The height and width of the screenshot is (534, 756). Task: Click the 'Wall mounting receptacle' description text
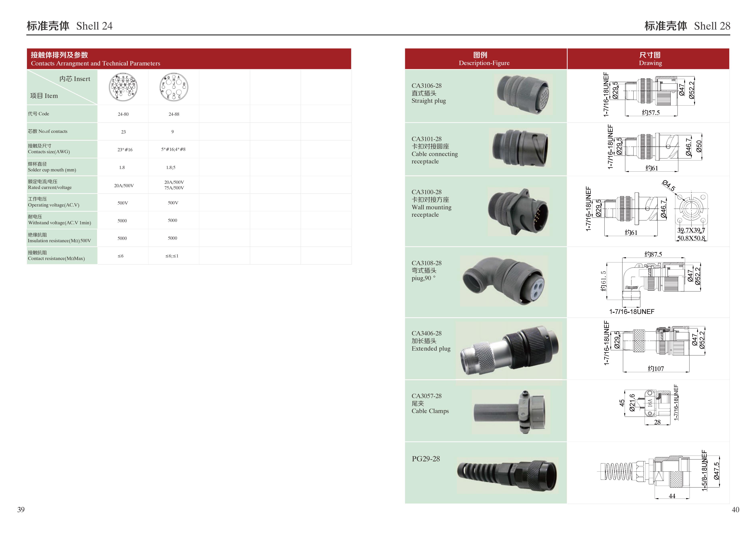(x=431, y=211)
